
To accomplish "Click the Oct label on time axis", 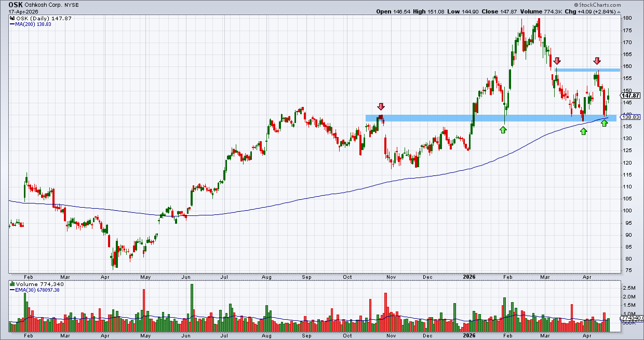I will point(347,277).
